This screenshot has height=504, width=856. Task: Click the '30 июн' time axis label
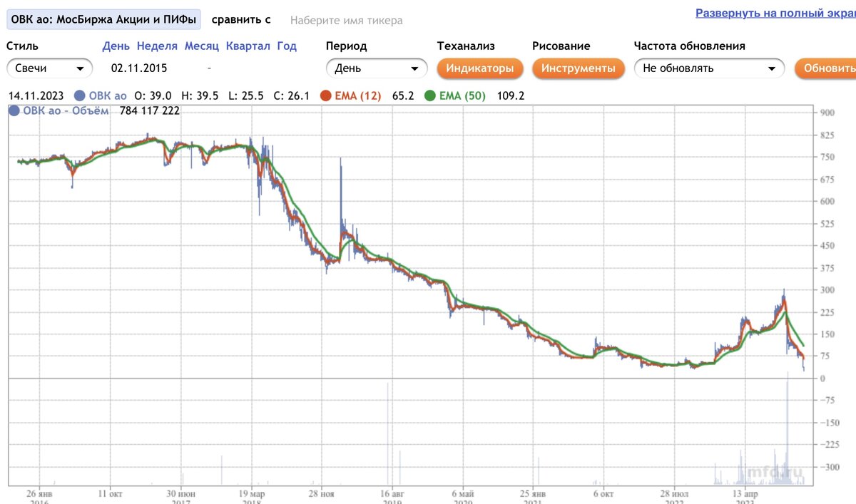pos(181,493)
